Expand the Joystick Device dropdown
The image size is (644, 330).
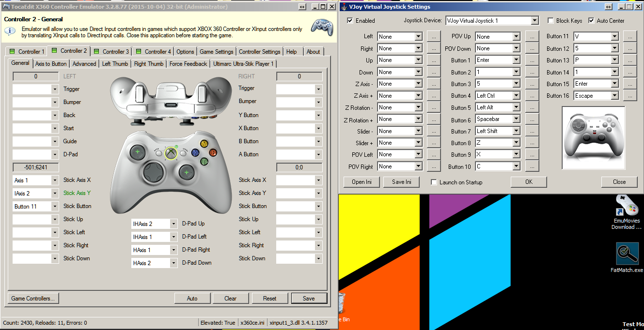click(534, 21)
